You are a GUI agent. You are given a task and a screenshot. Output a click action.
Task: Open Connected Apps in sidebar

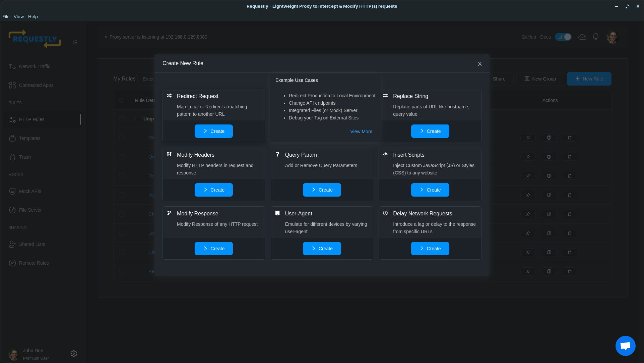[43, 85]
